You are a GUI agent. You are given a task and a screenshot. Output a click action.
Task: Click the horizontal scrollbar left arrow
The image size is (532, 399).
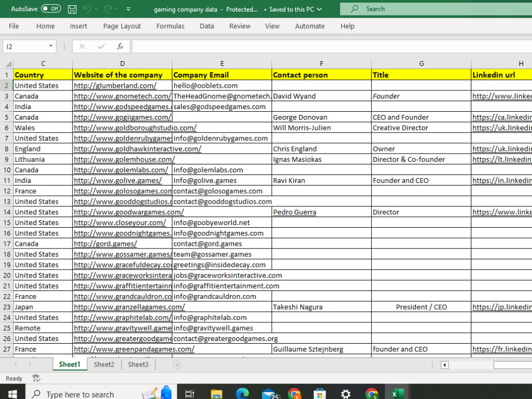444,365
